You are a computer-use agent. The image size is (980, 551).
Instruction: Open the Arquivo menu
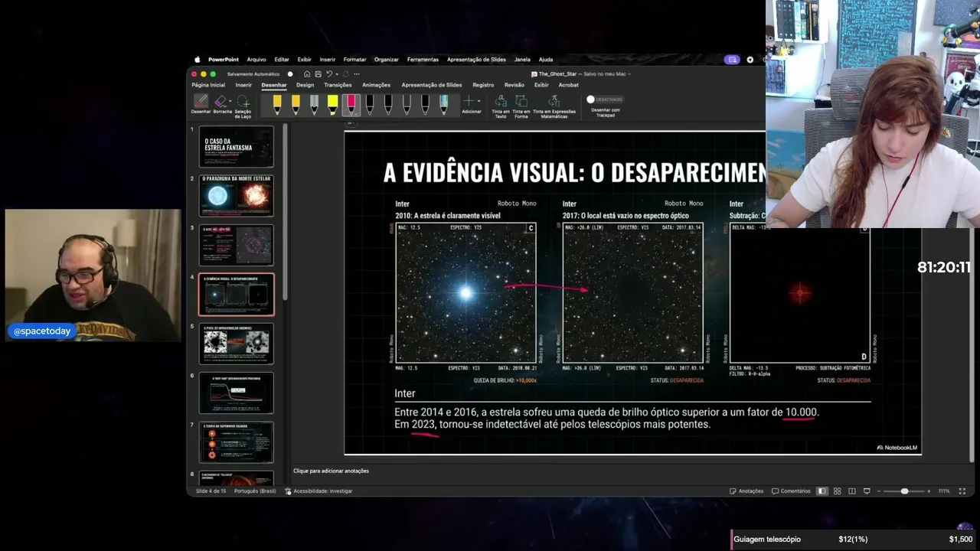[x=256, y=59]
